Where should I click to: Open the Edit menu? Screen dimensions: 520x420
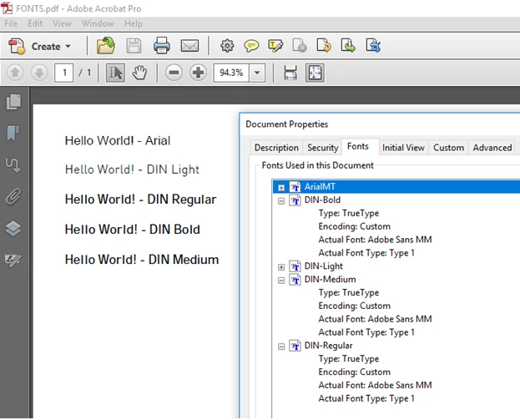(x=35, y=23)
